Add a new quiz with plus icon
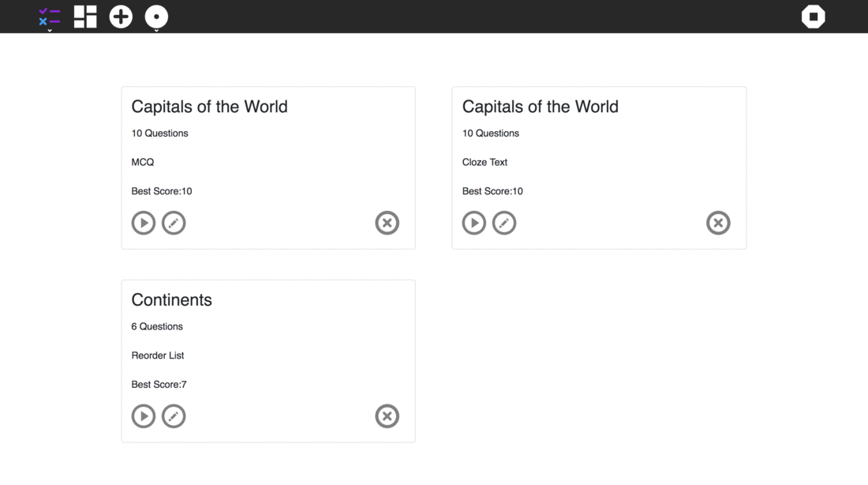 tap(121, 17)
